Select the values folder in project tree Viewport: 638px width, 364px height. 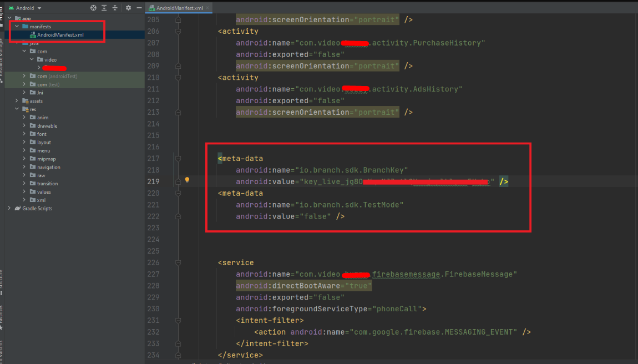click(x=43, y=192)
